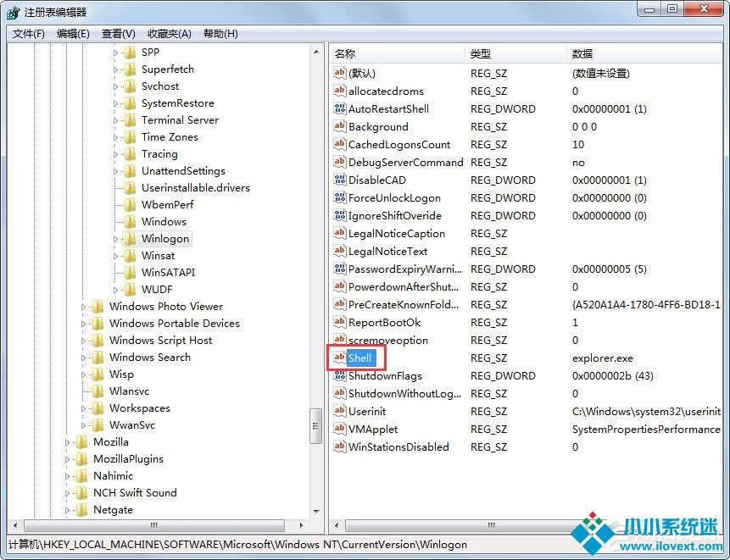
Task: Open the 查看(V) menu
Action: tap(118, 34)
